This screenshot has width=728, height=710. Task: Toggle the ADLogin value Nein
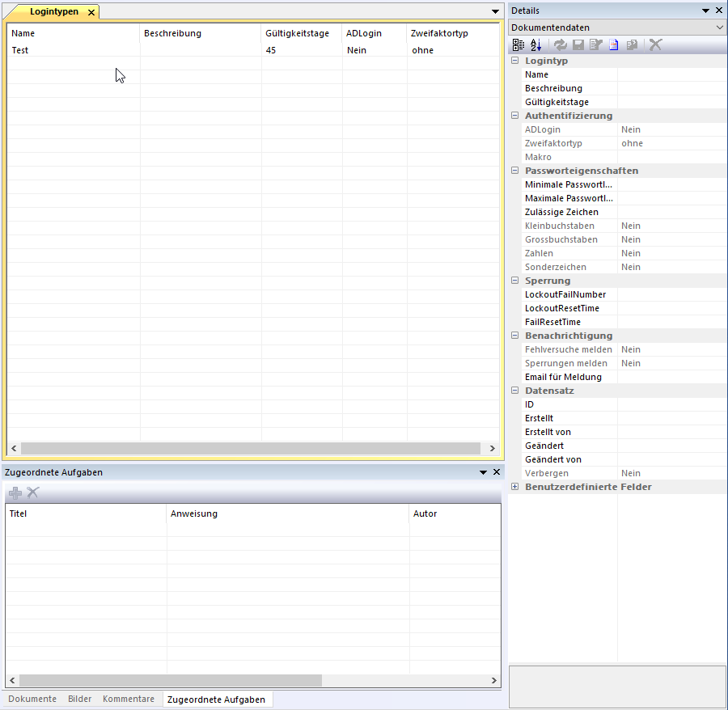[x=631, y=129]
